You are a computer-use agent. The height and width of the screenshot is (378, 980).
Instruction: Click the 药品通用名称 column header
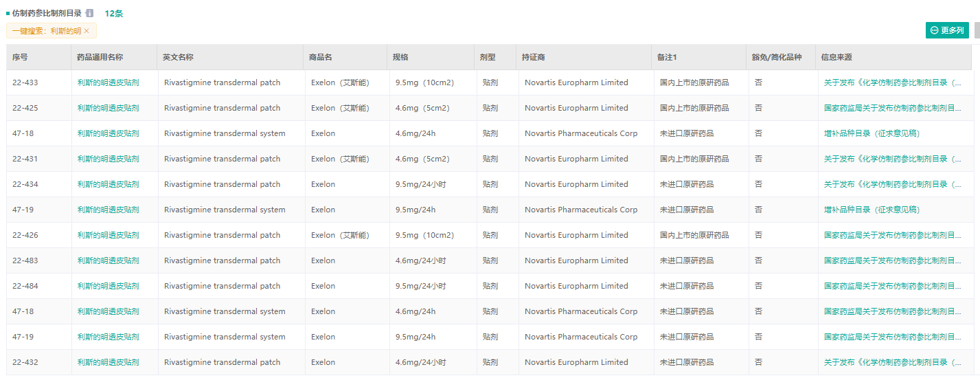(x=100, y=57)
